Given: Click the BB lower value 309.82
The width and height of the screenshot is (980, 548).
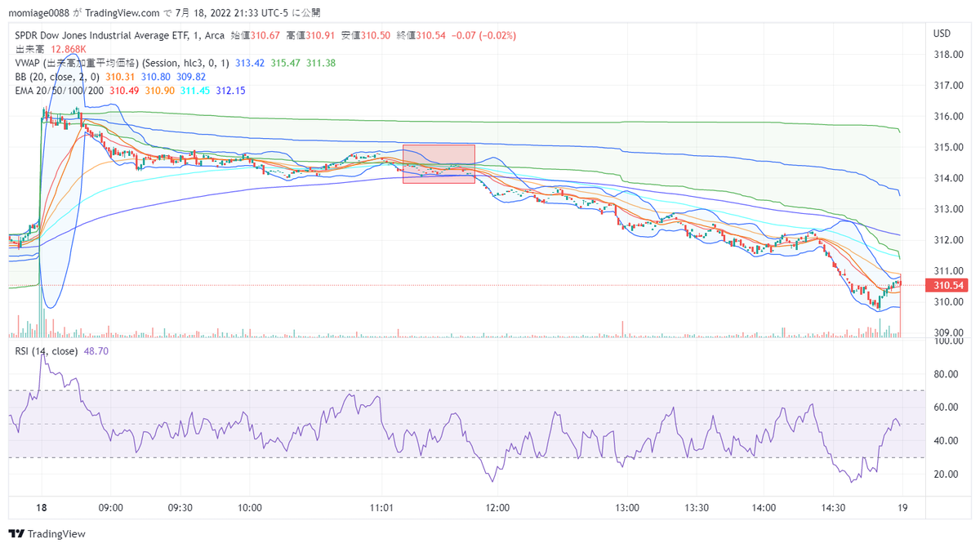Looking at the screenshot, I should tap(192, 77).
